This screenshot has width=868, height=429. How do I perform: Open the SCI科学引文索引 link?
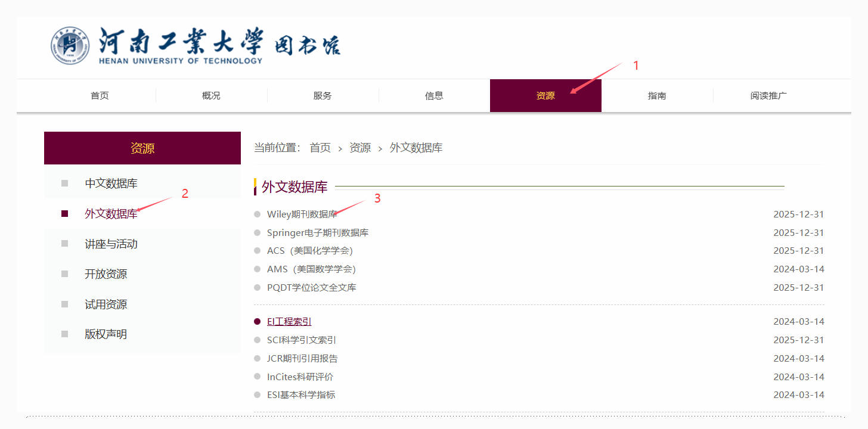[x=302, y=340]
